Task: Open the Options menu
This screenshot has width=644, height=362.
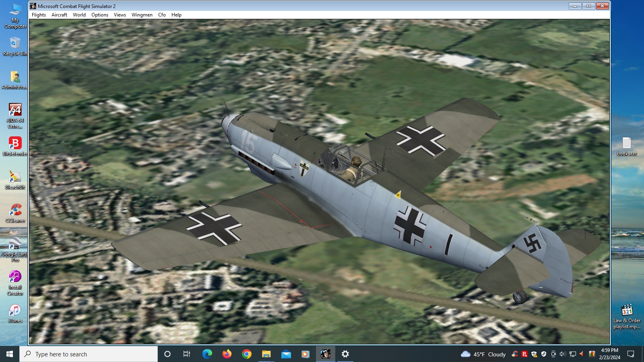Action: (100, 15)
